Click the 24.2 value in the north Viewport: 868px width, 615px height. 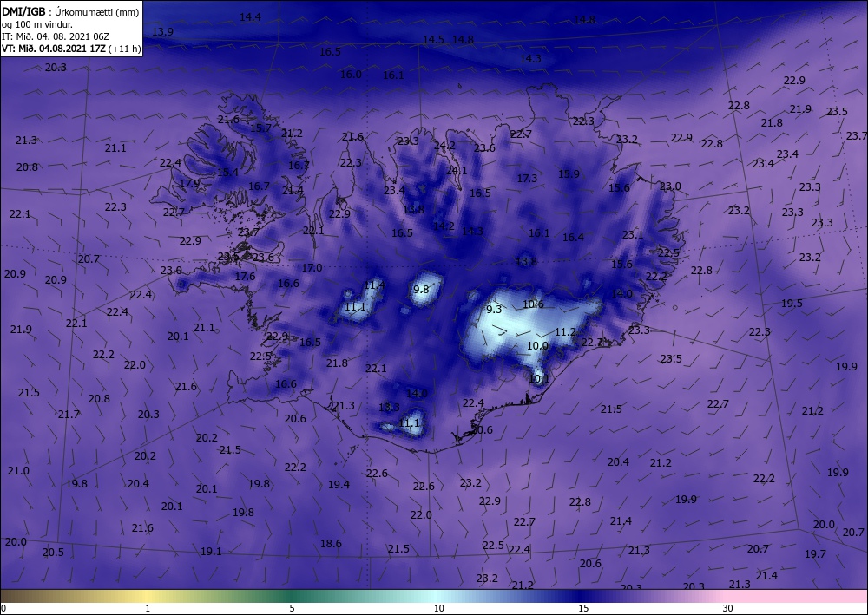(444, 146)
